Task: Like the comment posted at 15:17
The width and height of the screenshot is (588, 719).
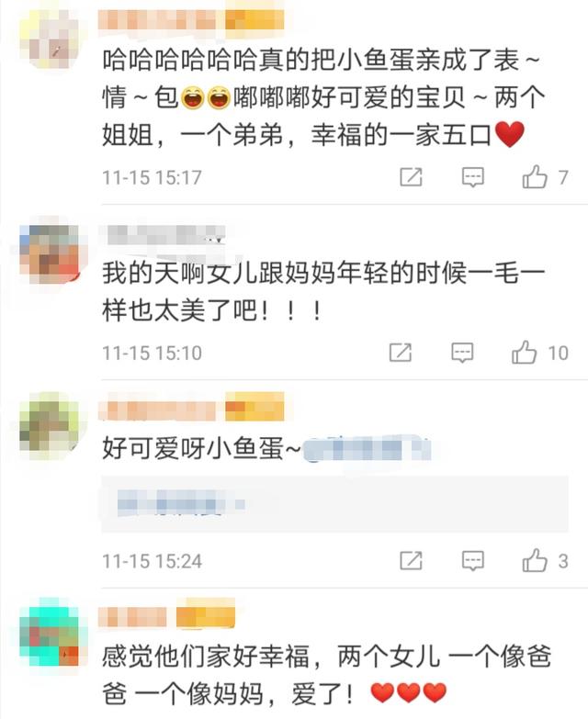Action: 535,177
